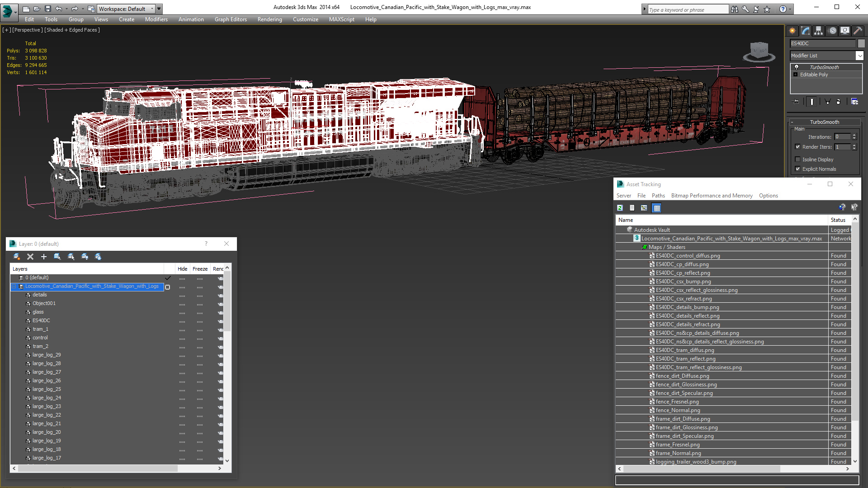Click Make Unique icon in modifier stack
Viewport: 868px width, 488px height.
[827, 102]
